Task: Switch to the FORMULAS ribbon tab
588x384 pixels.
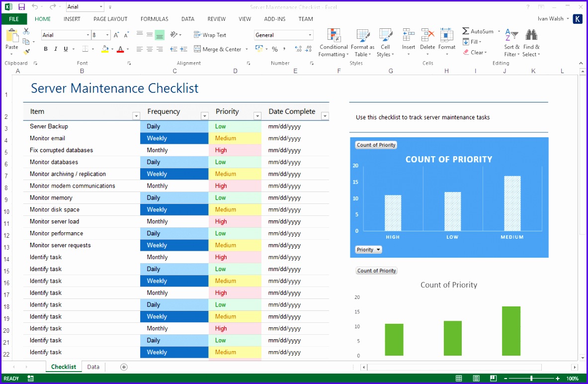Action: (x=154, y=19)
